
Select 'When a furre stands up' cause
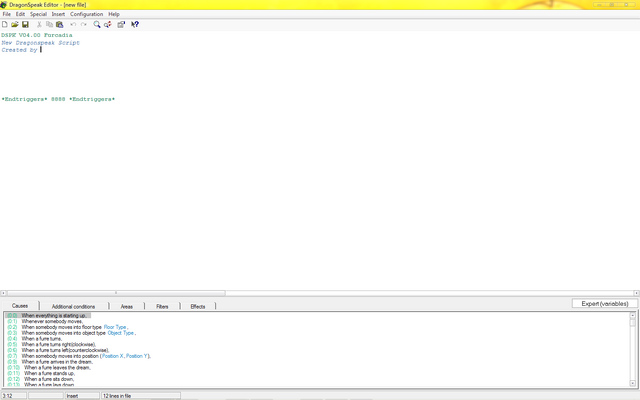[x=41, y=373]
